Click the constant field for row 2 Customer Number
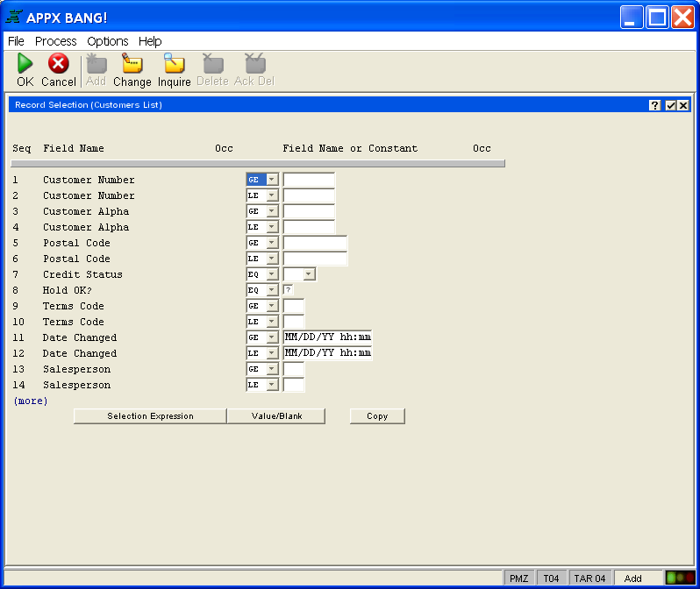 tap(309, 195)
